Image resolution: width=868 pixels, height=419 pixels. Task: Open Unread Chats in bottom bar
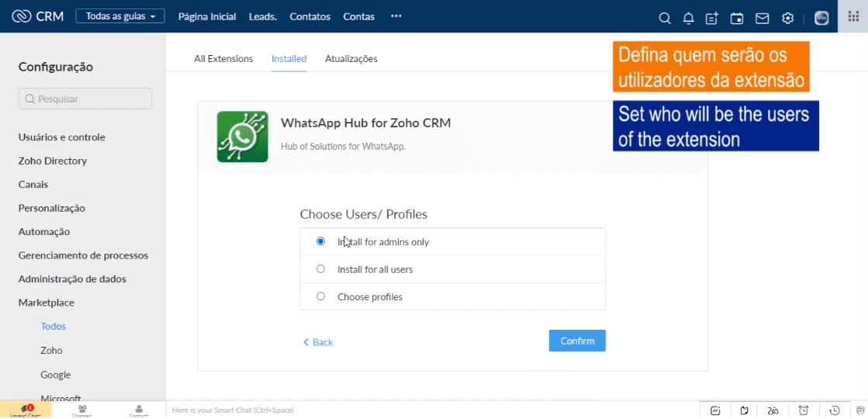[x=25, y=410]
